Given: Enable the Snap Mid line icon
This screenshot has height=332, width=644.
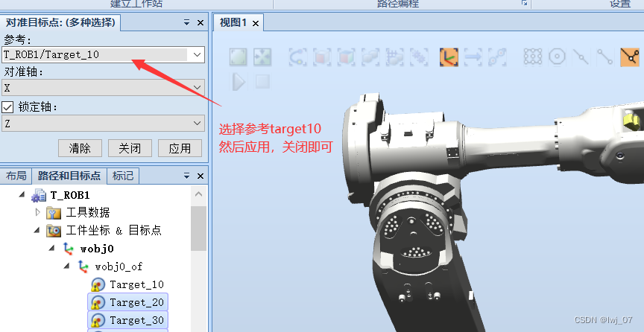Looking at the screenshot, I should click(581, 57).
